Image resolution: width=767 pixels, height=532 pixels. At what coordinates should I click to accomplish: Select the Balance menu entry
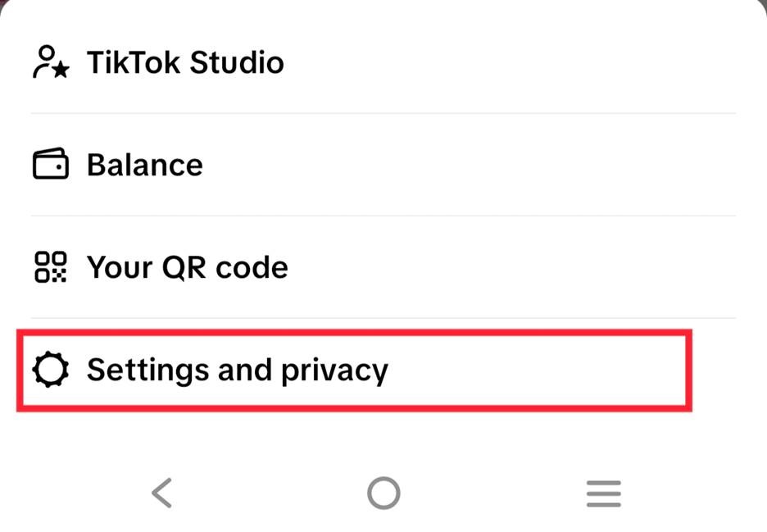click(x=145, y=164)
